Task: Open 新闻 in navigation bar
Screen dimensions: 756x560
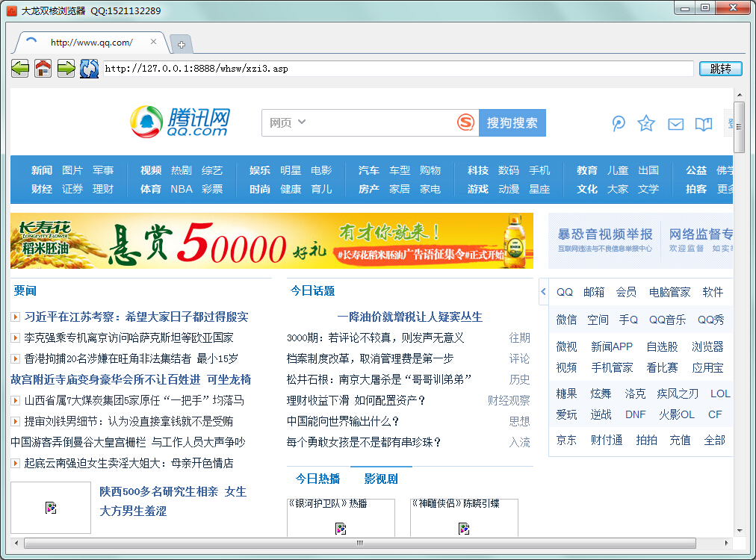Action: [42, 170]
